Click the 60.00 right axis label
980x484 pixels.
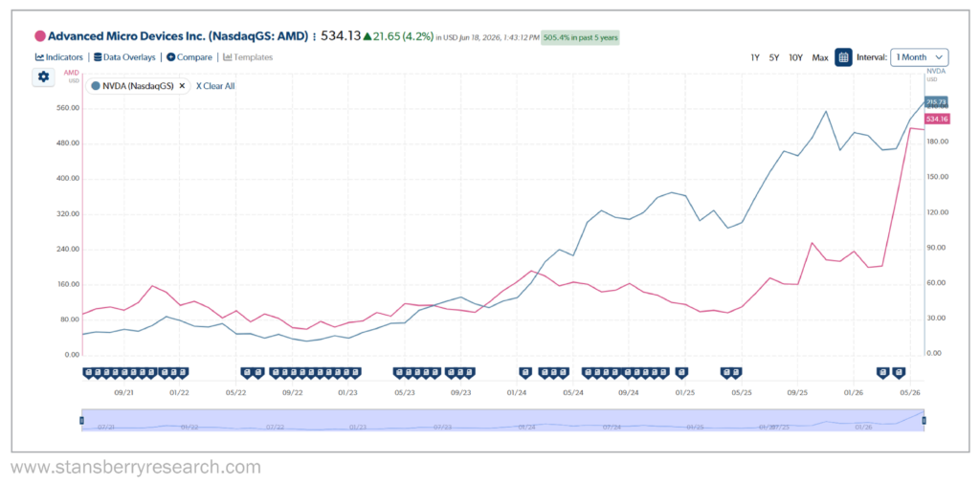938,283
